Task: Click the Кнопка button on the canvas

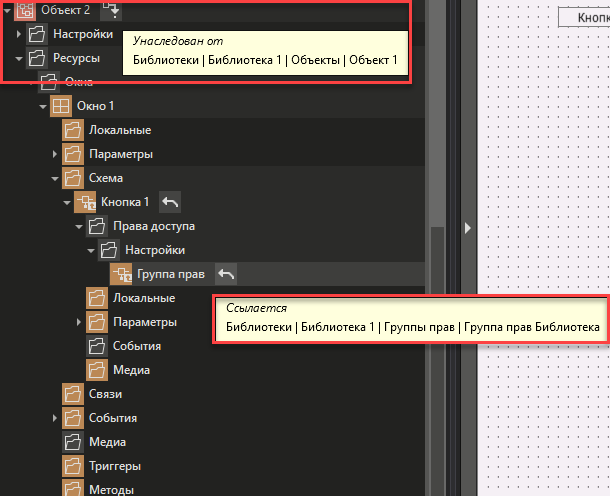Action: (587, 17)
